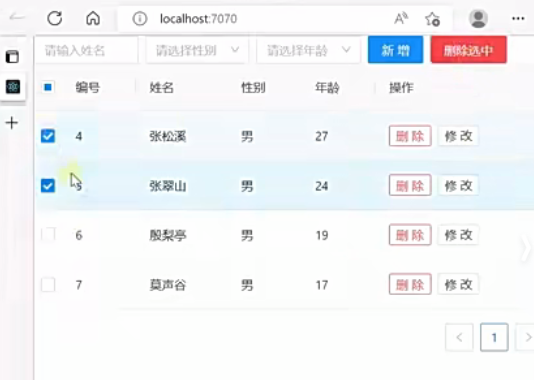Click the 姓名 column header
The width and height of the screenshot is (534, 380).
click(x=161, y=88)
